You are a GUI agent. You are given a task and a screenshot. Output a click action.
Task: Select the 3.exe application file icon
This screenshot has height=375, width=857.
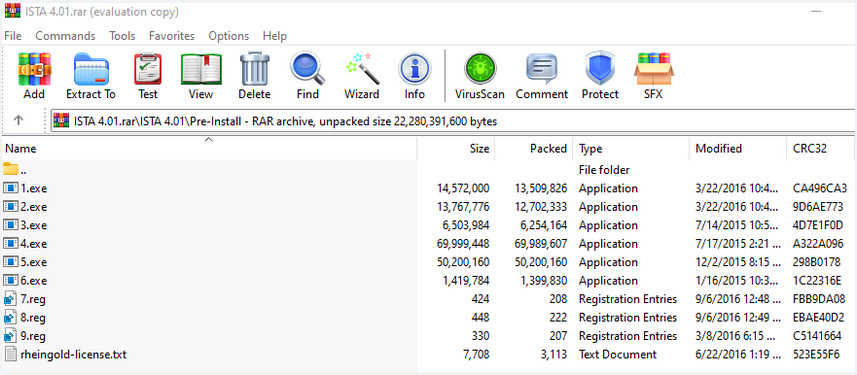[11, 225]
